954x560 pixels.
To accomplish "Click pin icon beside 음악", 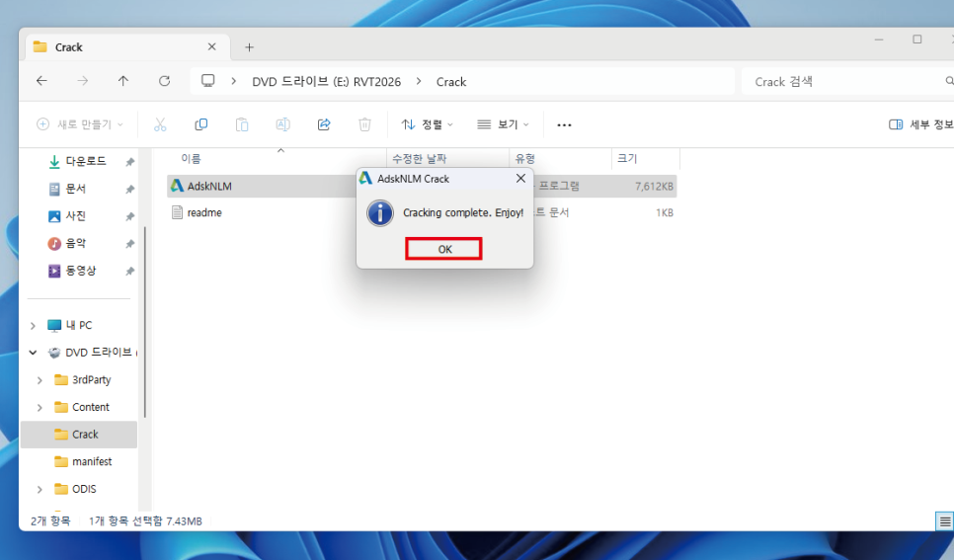I will [129, 244].
